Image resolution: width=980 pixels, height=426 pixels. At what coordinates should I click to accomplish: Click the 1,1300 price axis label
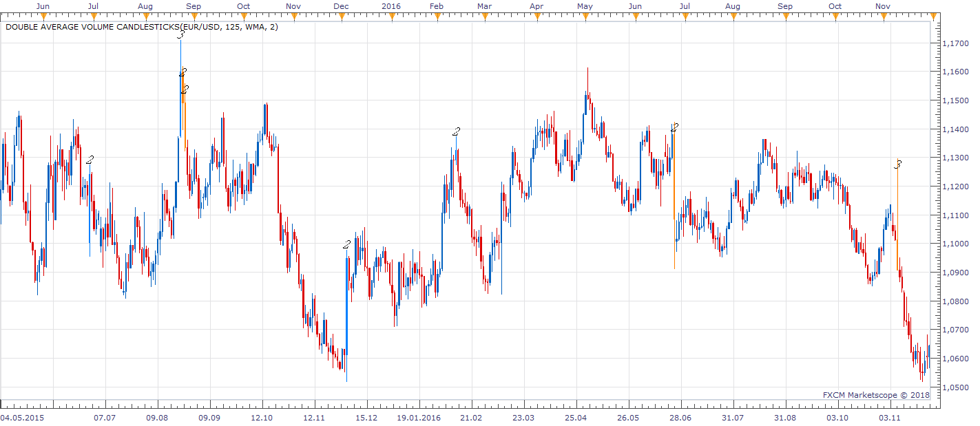click(x=955, y=158)
